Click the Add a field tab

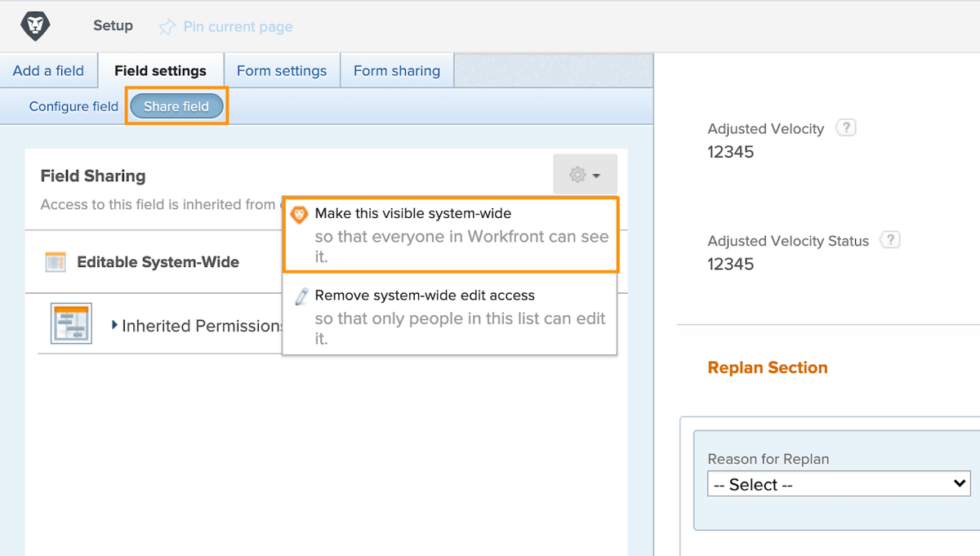click(47, 70)
